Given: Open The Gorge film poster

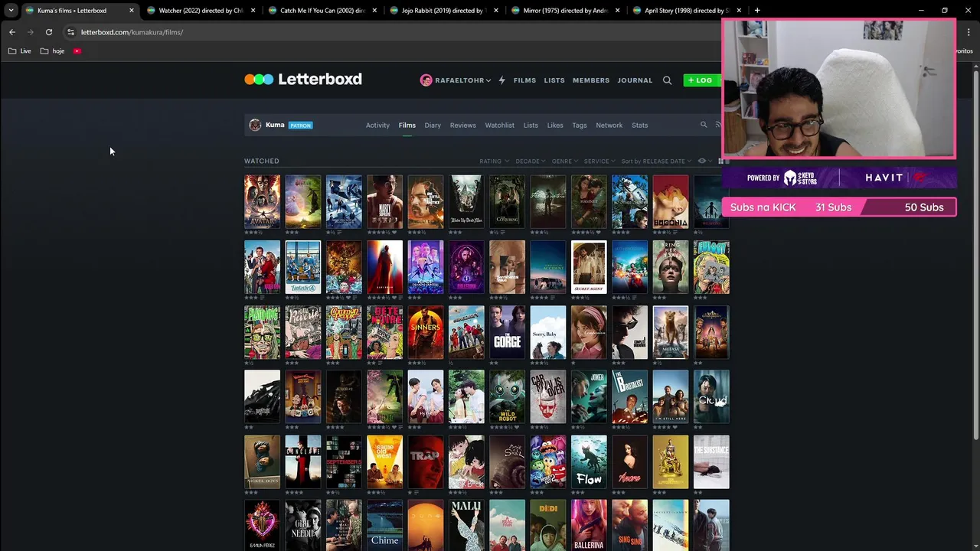Looking at the screenshot, I should pyautogui.click(x=508, y=332).
